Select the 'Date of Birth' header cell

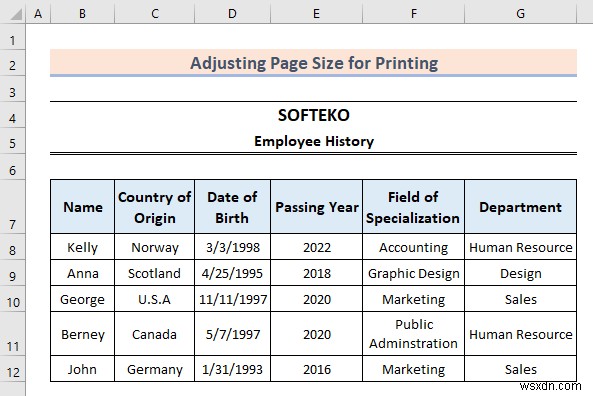pyautogui.click(x=232, y=207)
